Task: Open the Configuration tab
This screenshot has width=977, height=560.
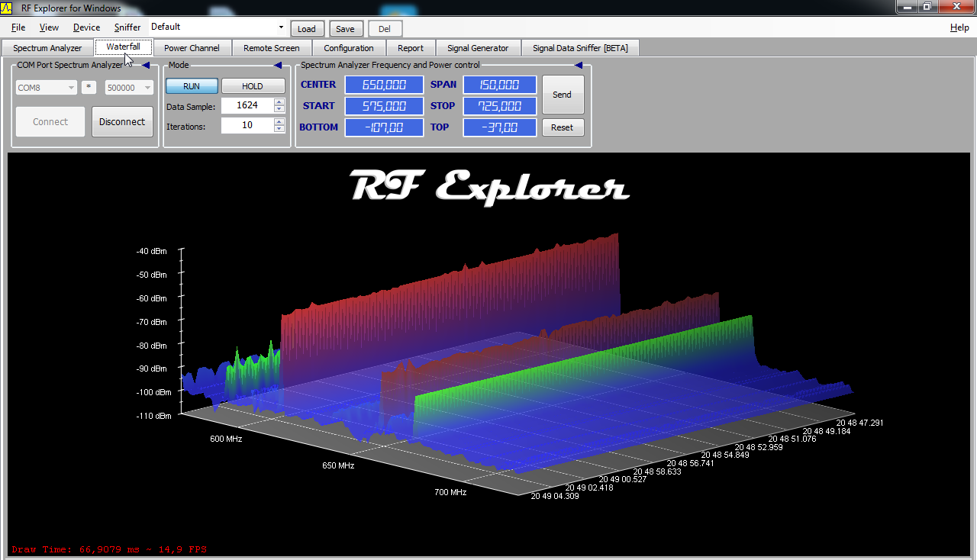Action: (x=349, y=48)
